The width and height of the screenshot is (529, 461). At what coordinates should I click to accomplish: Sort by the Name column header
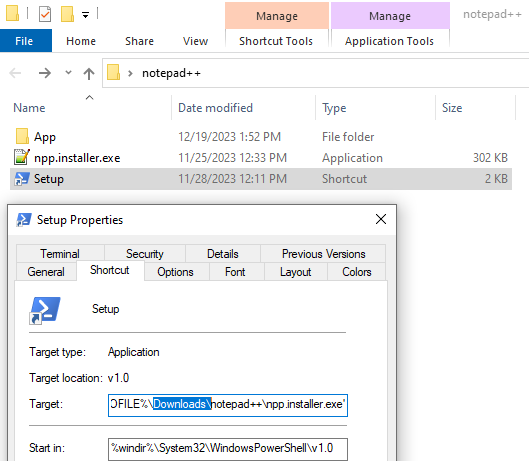pyautogui.click(x=29, y=108)
